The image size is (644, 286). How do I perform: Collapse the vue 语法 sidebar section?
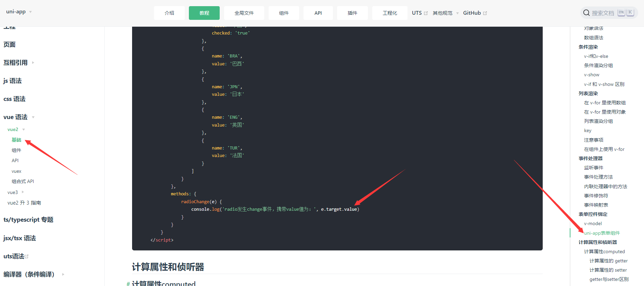point(33,117)
